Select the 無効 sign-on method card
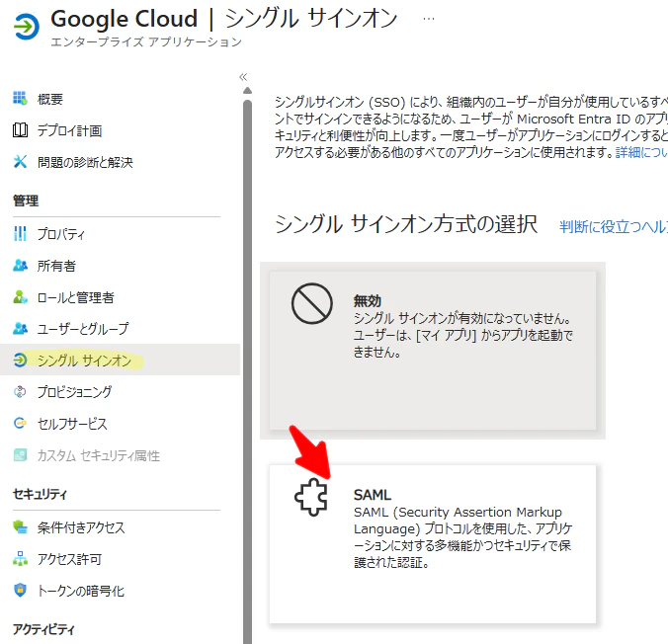Viewport: 668px width, 644px height. 433,351
